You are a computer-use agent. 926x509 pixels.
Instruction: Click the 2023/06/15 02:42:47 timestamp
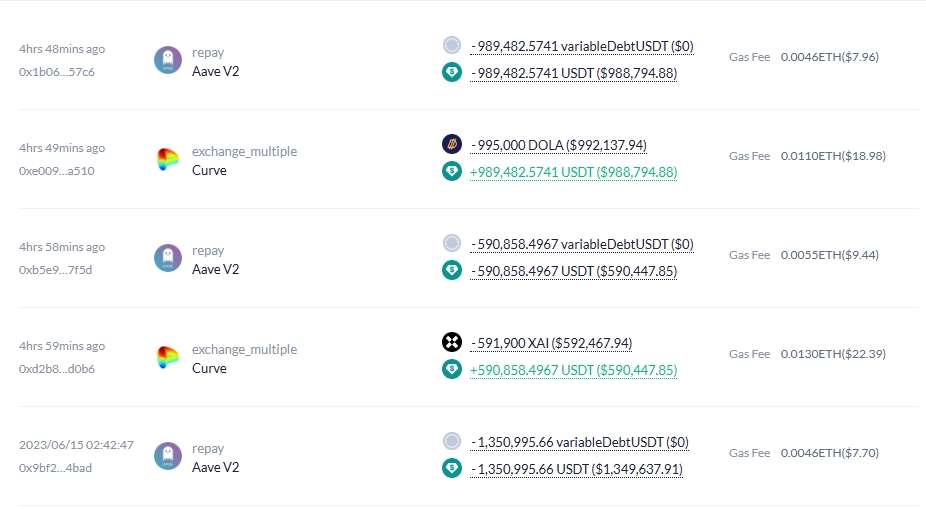point(76,445)
